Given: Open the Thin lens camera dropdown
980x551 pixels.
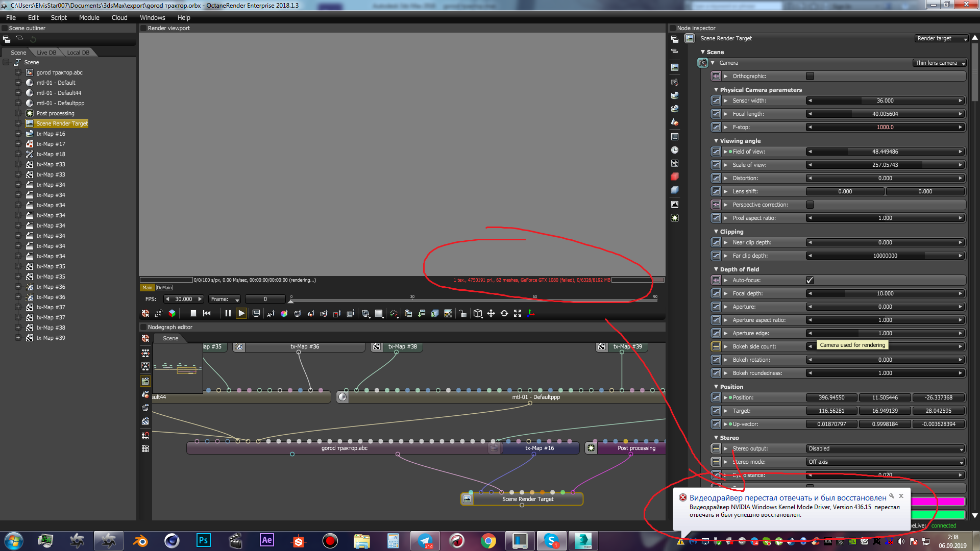Looking at the screenshot, I should click(940, 63).
